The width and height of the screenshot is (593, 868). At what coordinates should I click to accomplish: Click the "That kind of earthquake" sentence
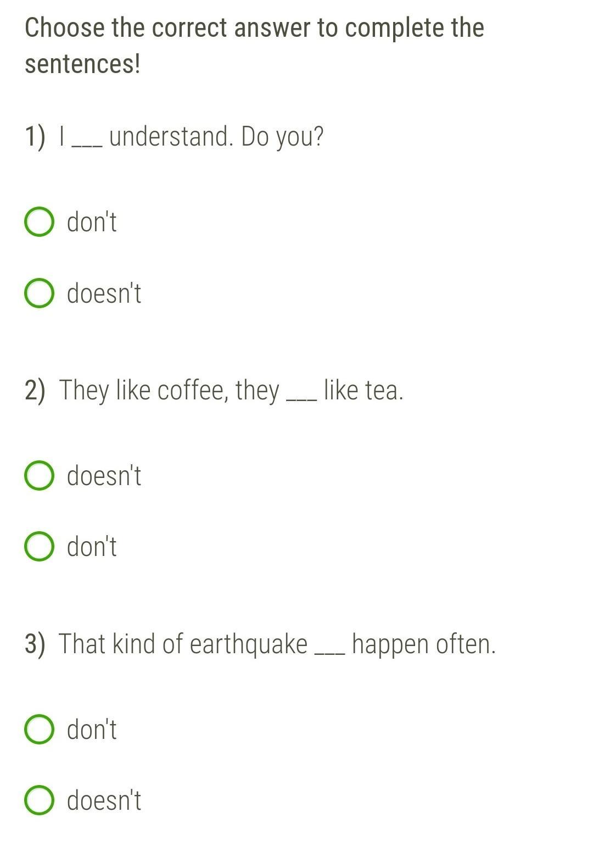tap(183, 644)
